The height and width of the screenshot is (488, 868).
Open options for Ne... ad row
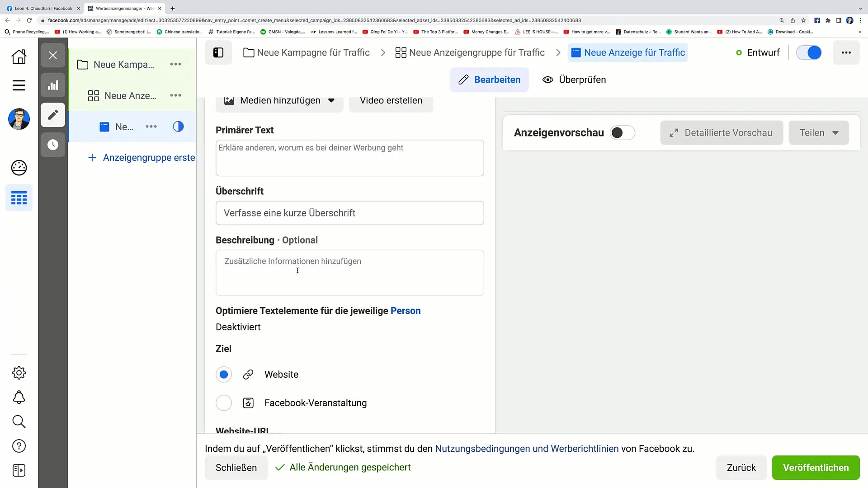point(151,127)
